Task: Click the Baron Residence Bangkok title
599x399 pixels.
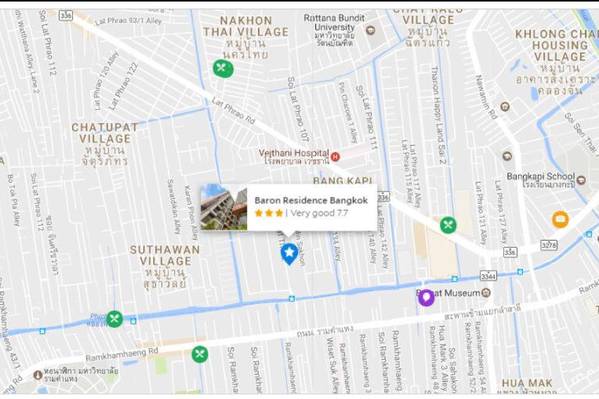Action: [311, 200]
